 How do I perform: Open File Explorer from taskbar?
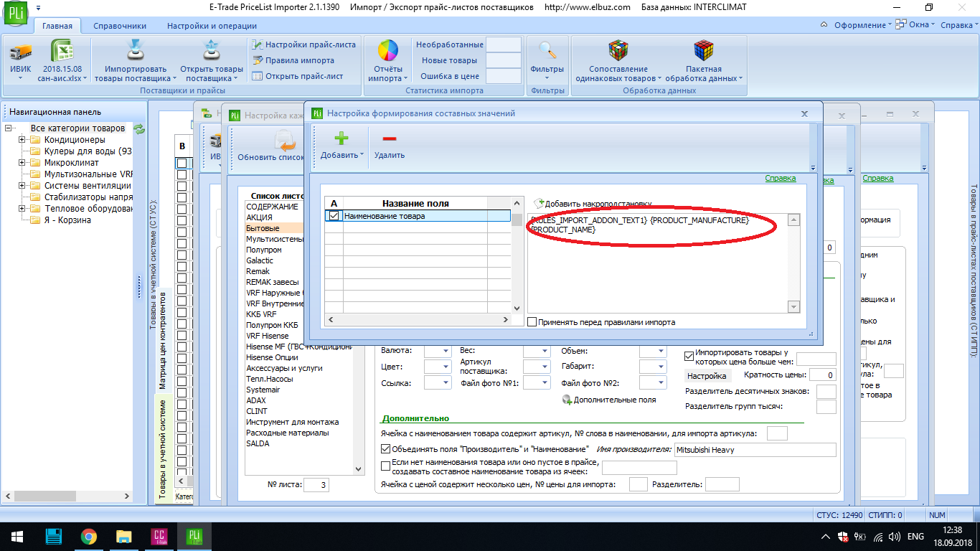pos(124,536)
